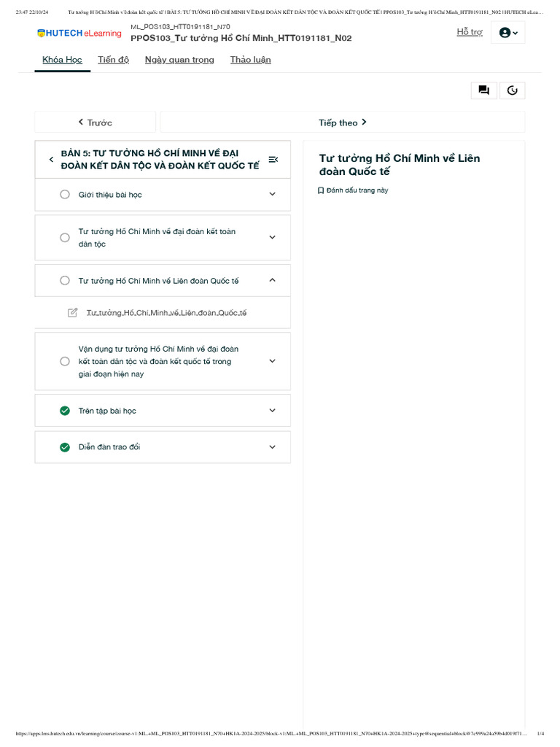
Task: Advance with the Tiếp theo button
Action: [x=342, y=123]
